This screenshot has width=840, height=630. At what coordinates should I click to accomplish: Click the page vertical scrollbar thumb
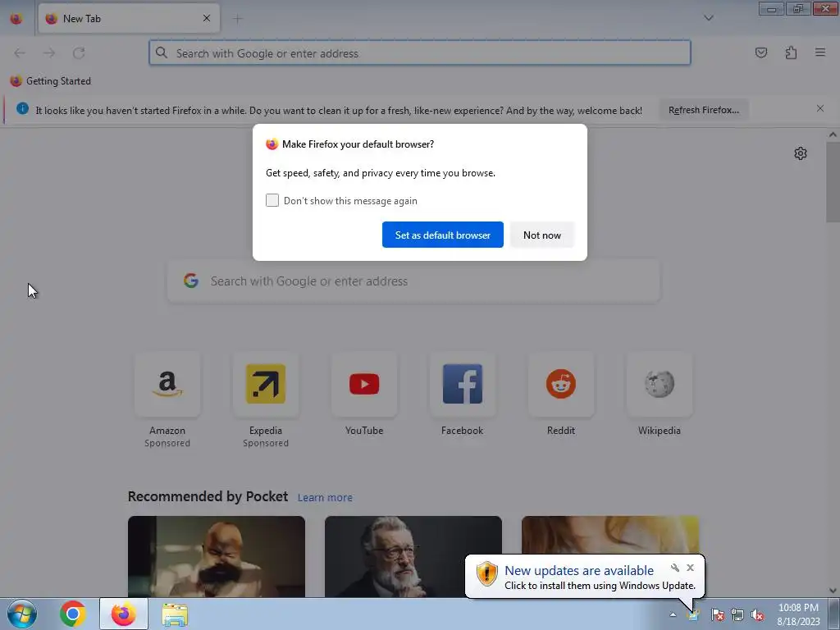point(833,182)
